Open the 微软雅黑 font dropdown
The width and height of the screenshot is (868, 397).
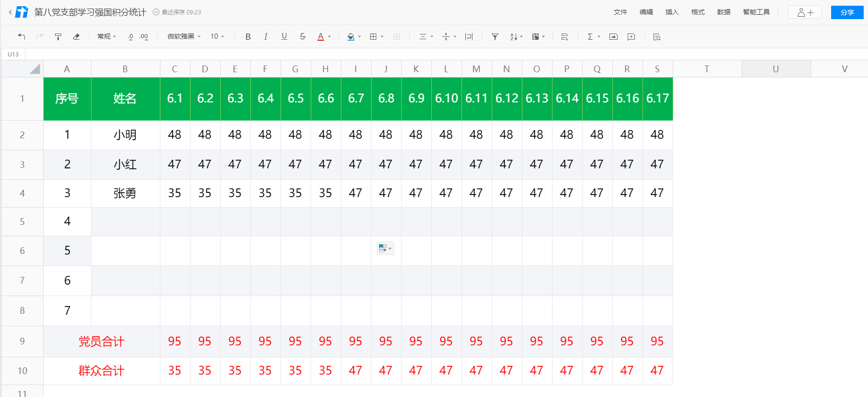(x=184, y=36)
